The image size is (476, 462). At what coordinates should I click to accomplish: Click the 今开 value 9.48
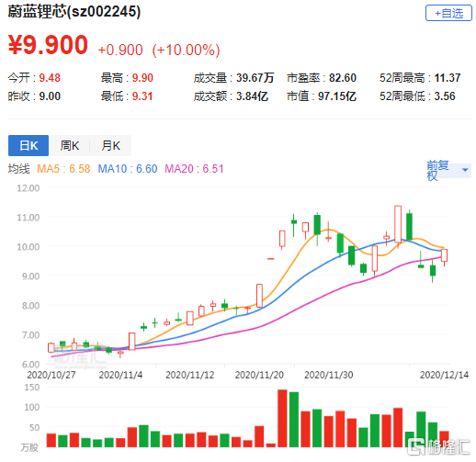tap(50, 78)
